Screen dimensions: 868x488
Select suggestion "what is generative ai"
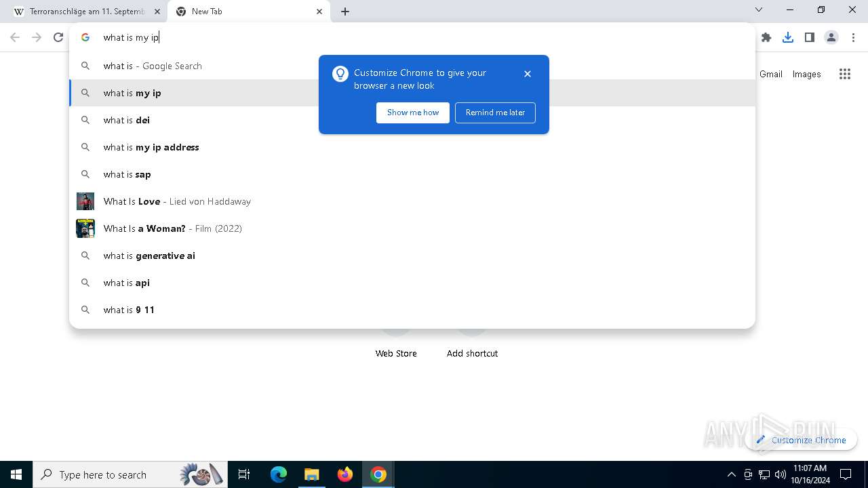tap(412, 256)
